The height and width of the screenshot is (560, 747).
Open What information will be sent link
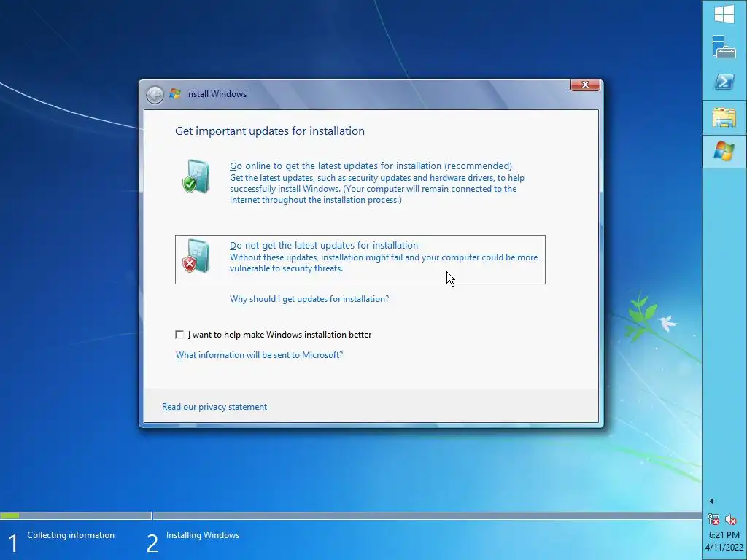click(x=259, y=355)
